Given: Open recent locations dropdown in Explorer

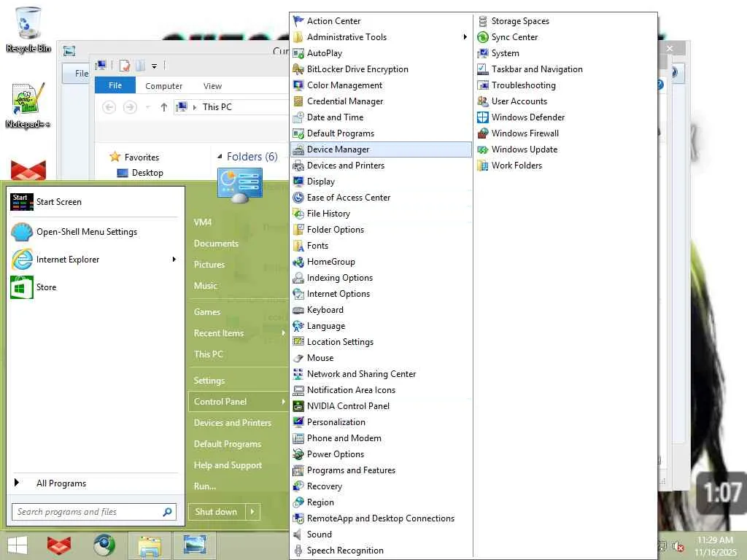Looking at the screenshot, I should pos(147,107).
